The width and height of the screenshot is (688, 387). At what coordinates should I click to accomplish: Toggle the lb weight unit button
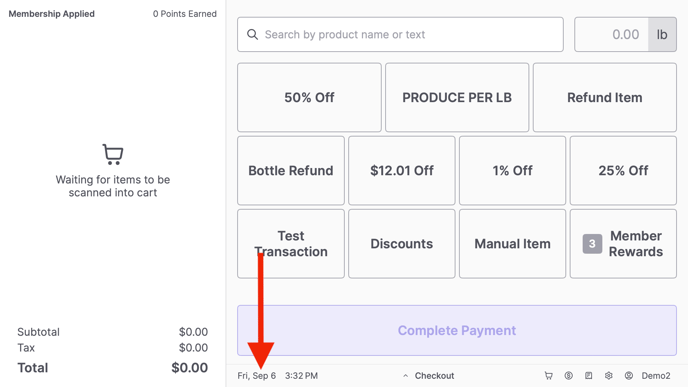click(662, 34)
